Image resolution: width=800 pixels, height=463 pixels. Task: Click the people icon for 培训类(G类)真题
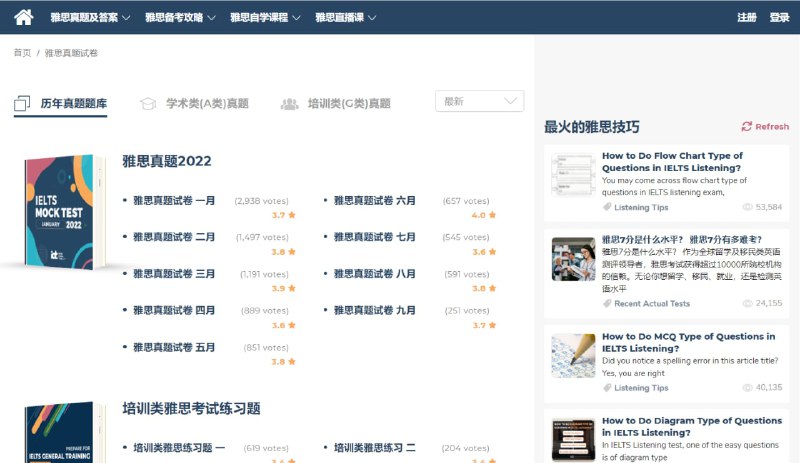290,104
